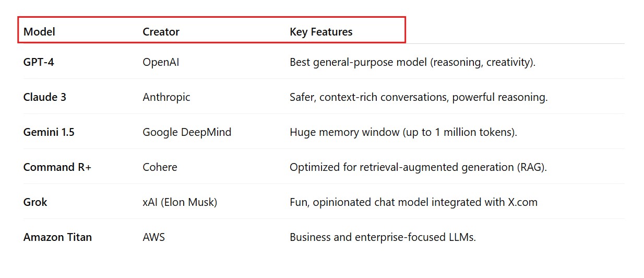Click the xAI (Elon Musk) cell
The height and width of the screenshot is (278, 644).
[180, 202]
